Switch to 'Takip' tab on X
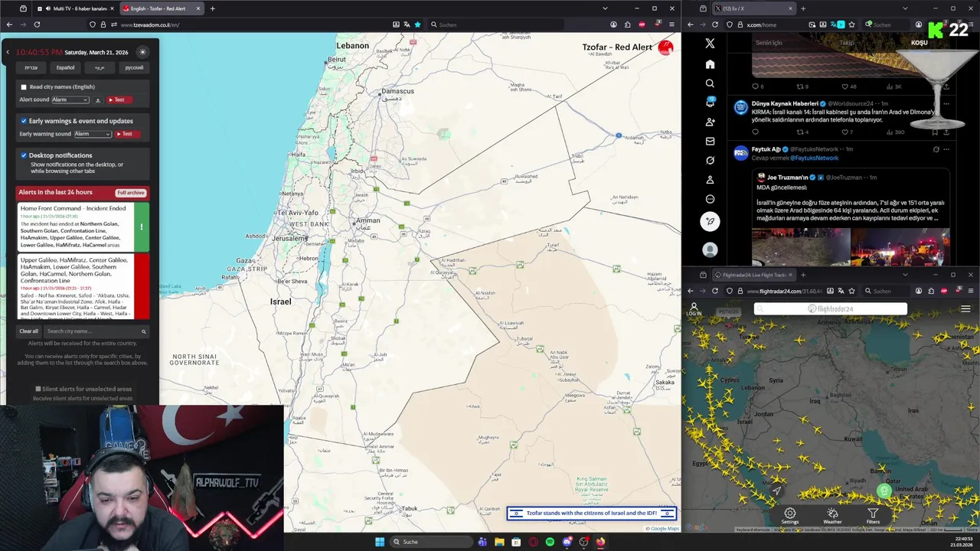 tap(846, 43)
